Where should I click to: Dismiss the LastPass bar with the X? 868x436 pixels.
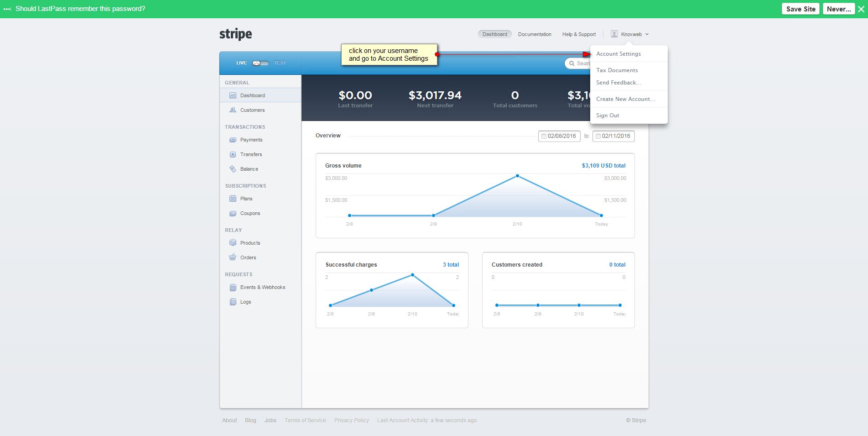coord(861,9)
